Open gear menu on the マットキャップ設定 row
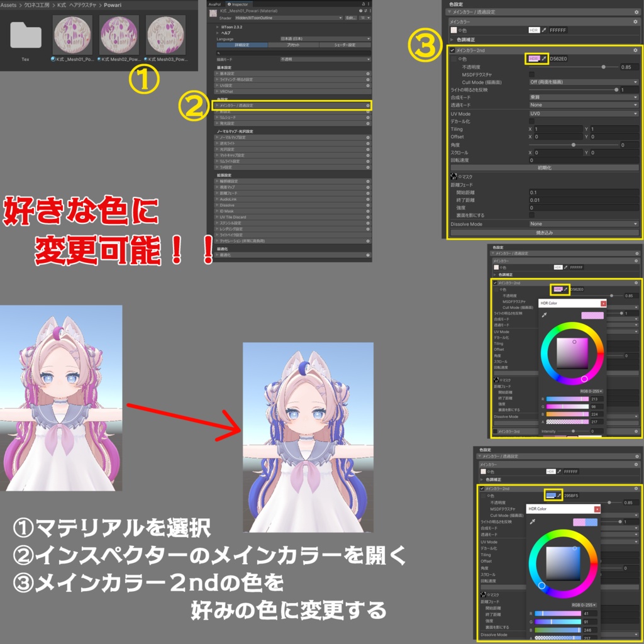Screen dimensions: 644x644 pos(368,155)
